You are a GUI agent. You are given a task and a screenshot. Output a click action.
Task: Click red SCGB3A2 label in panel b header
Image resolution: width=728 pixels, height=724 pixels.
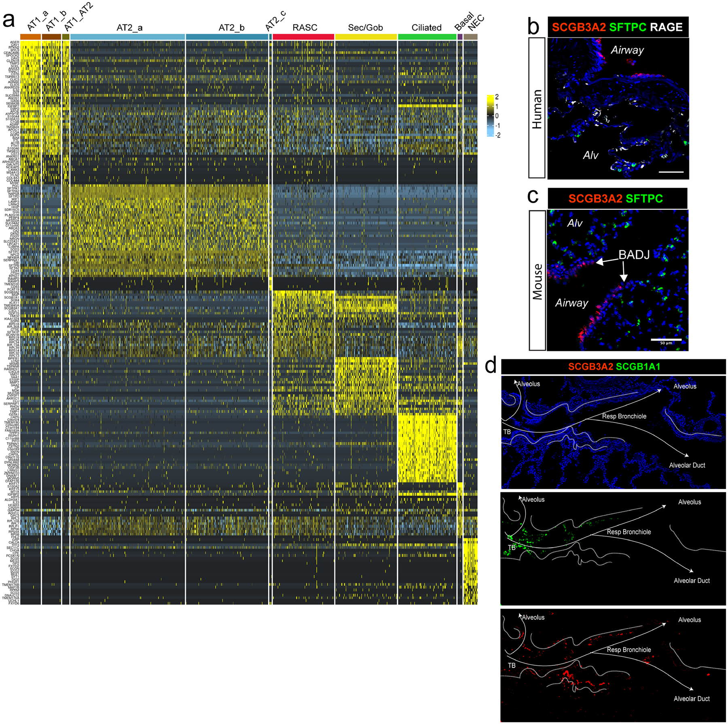click(x=579, y=27)
